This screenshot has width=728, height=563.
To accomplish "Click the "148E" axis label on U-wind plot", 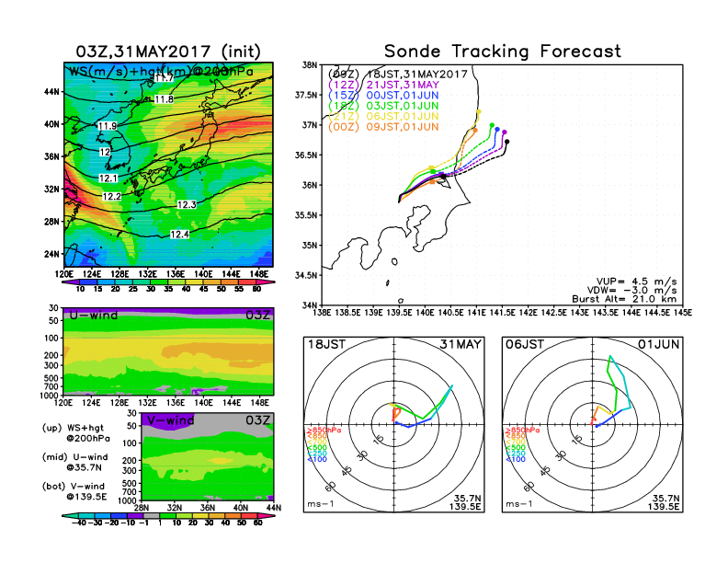I will click(x=259, y=402).
